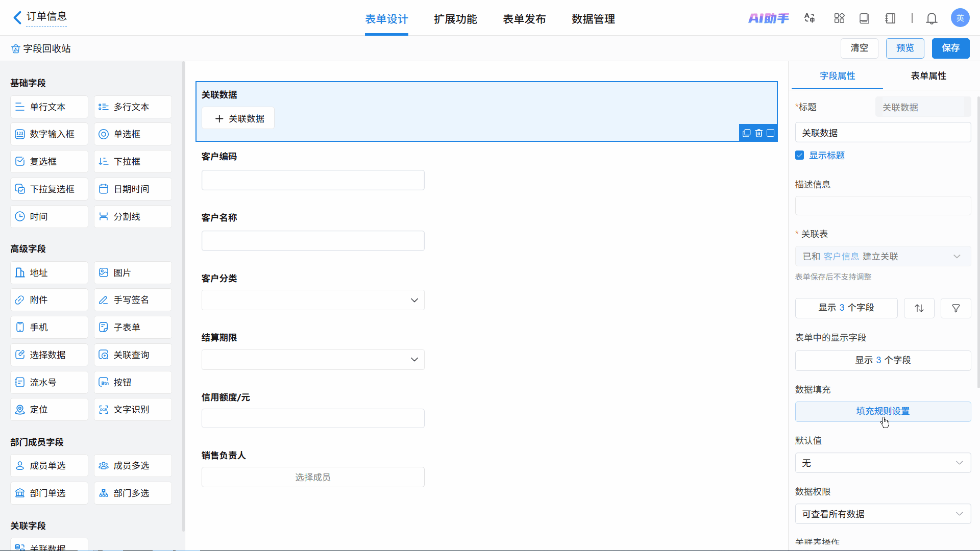Open the notification bell
The image size is (980, 551).
tap(932, 19)
